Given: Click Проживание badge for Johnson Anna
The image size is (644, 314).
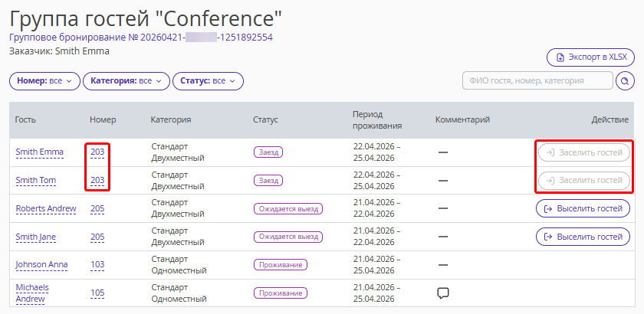Looking at the screenshot, I should point(281,265).
